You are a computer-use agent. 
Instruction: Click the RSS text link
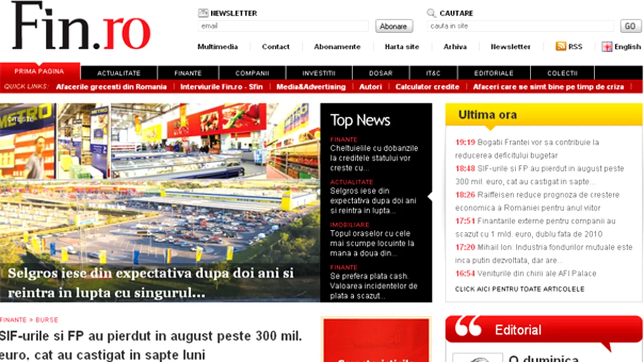(x=575, y=47)
